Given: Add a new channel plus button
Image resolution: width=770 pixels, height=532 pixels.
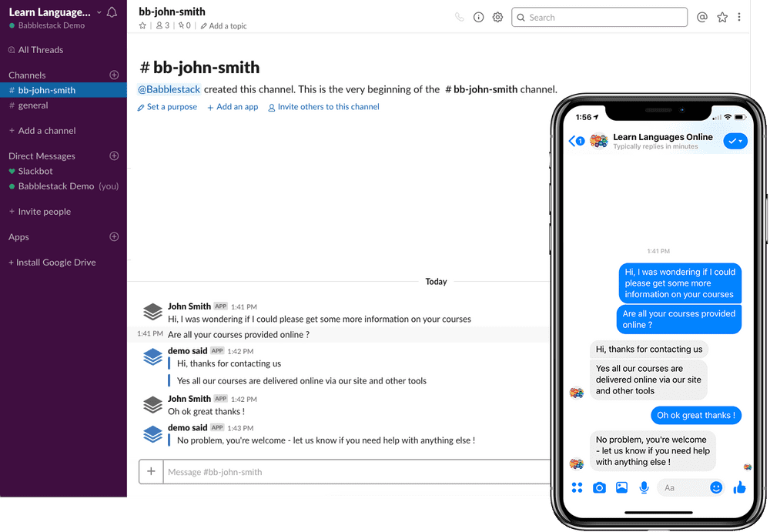Looking at the screenshot, I should coord(114,75).
